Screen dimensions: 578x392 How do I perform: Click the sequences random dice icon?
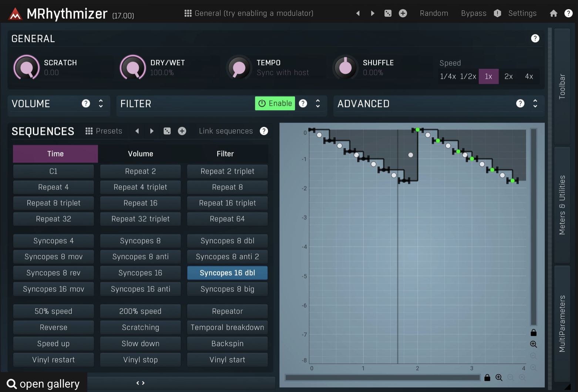click(167, 131)
